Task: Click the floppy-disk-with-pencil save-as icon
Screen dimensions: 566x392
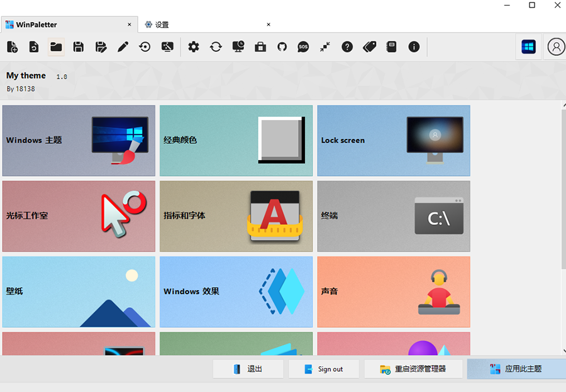Action: click(101, 47)
